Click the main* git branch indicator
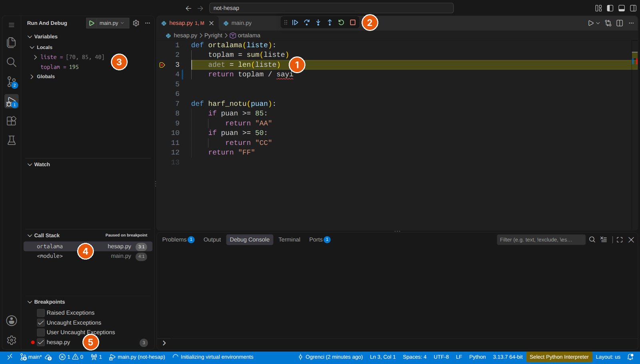The height and width of the screenshot is (364, 640). click(31, 357)
